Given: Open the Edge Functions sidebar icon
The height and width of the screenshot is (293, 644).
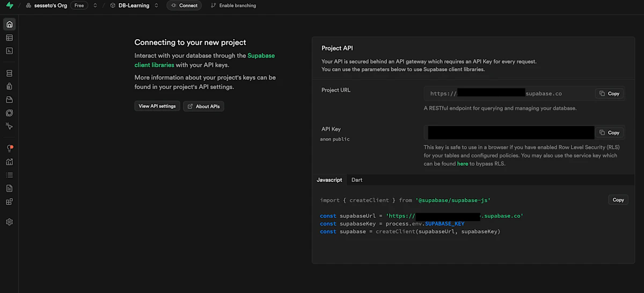Looking at the screenshot, I should pyautogui.click(x=9, y=113).
